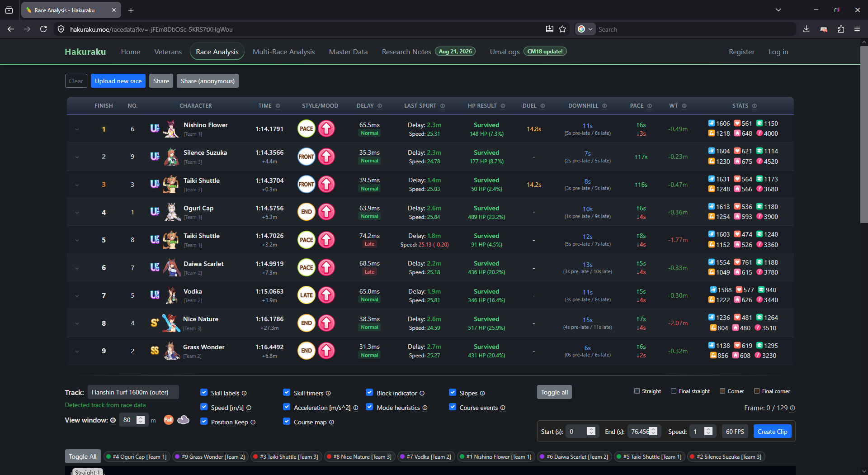Click the Start (s) time input field
The width and height of the screenshot is (868, 475).
(x=582, y=432)
